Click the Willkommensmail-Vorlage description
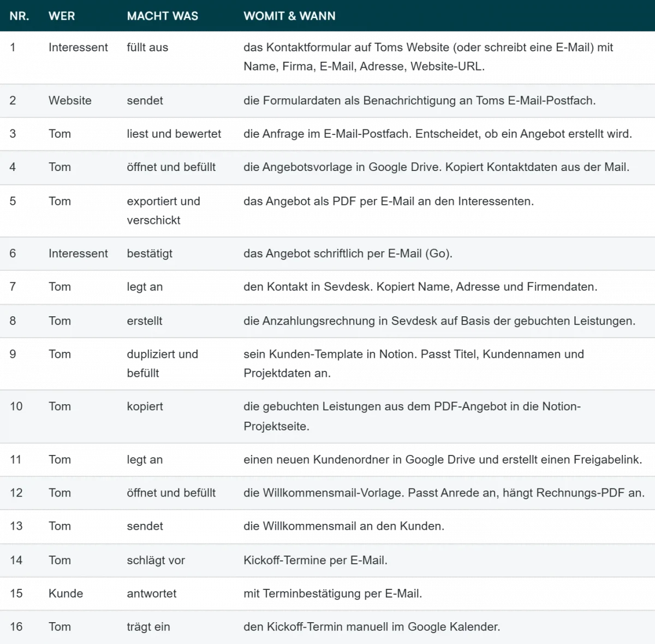 point(444,493)
